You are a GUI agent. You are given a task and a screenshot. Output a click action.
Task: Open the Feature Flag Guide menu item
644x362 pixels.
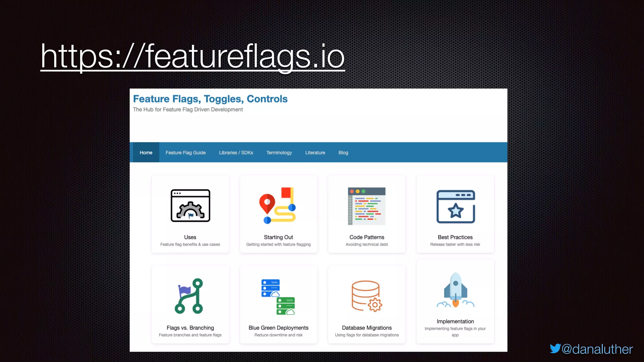coord(186,152)
